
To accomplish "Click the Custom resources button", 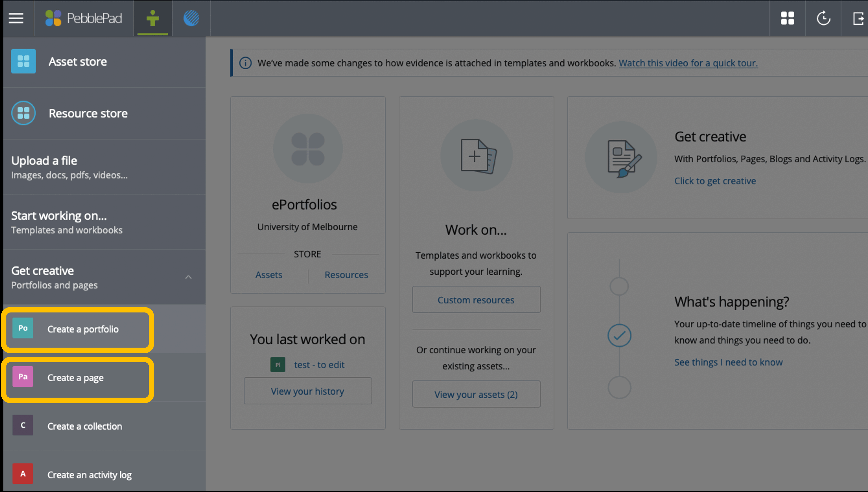I will (476, 300).
